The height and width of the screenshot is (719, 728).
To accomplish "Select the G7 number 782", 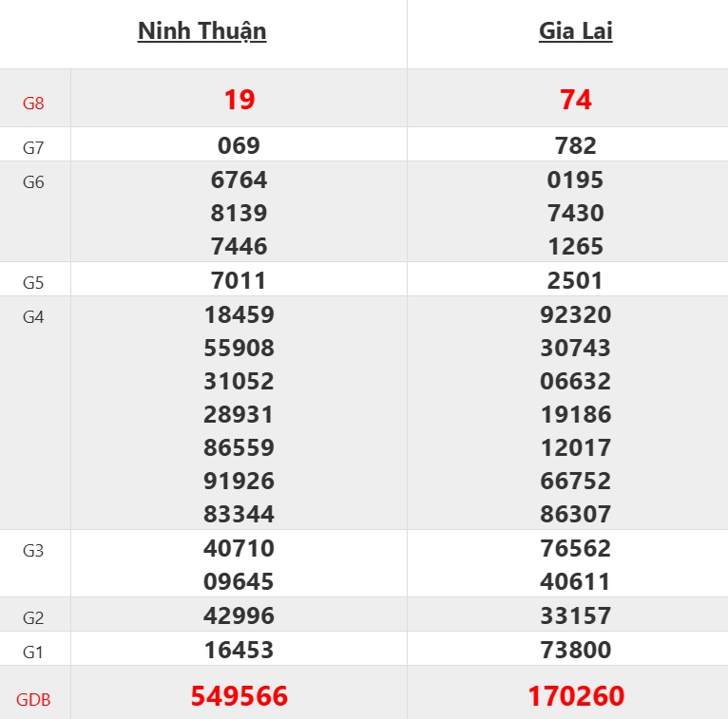I will (x=576, y=146).
